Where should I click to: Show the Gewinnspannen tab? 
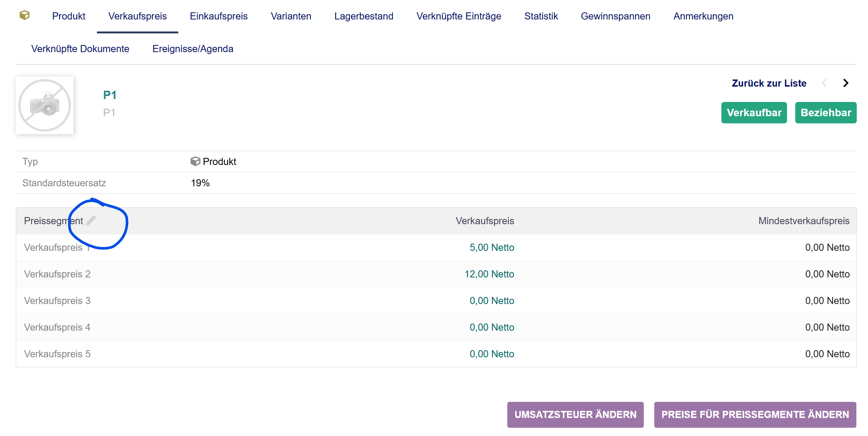(615, 16)
